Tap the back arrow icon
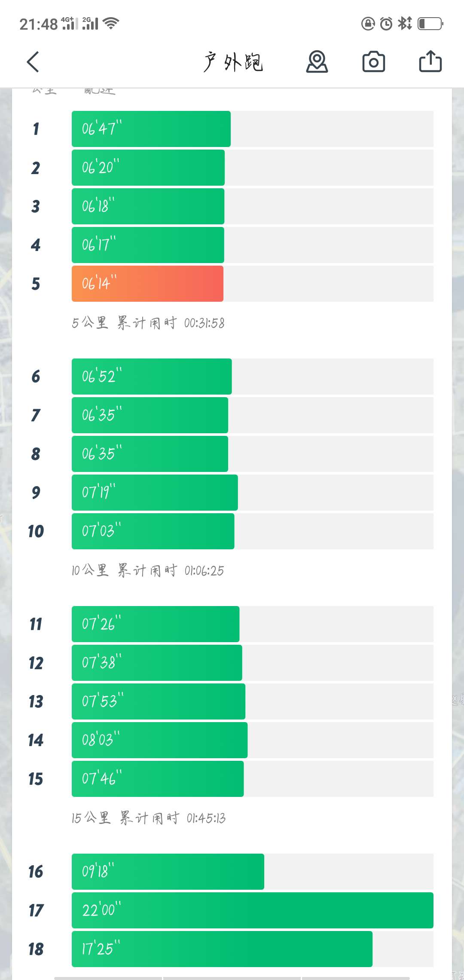Image resolution: width=464 pixels, height=980 pixels. [x=33, y=62]
